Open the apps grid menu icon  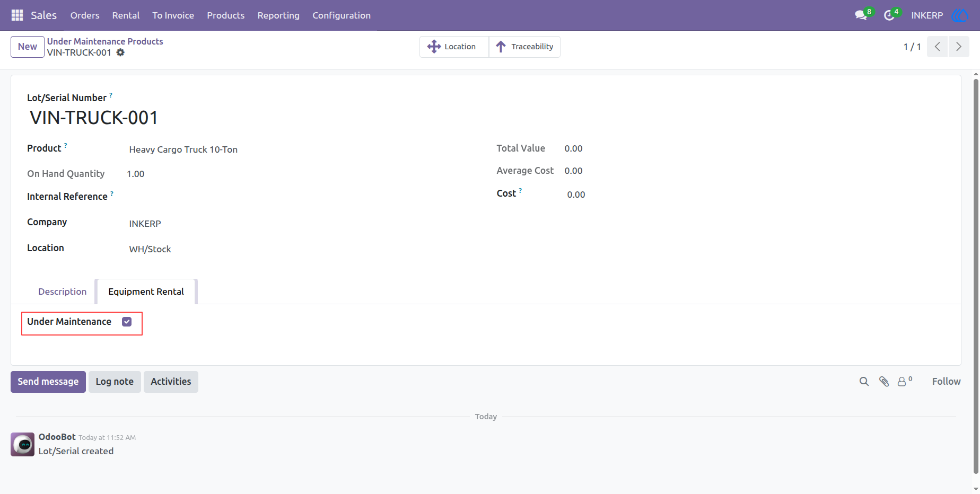17,15
